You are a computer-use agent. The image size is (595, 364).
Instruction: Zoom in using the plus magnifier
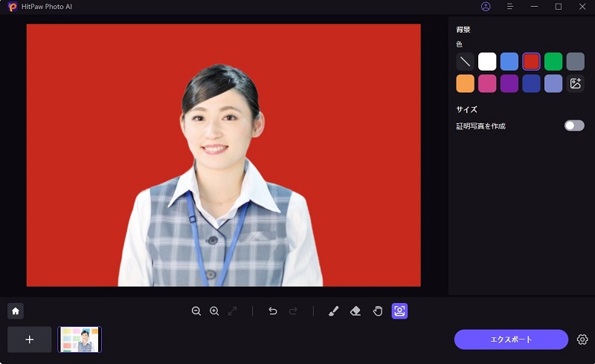coord(214,311)
